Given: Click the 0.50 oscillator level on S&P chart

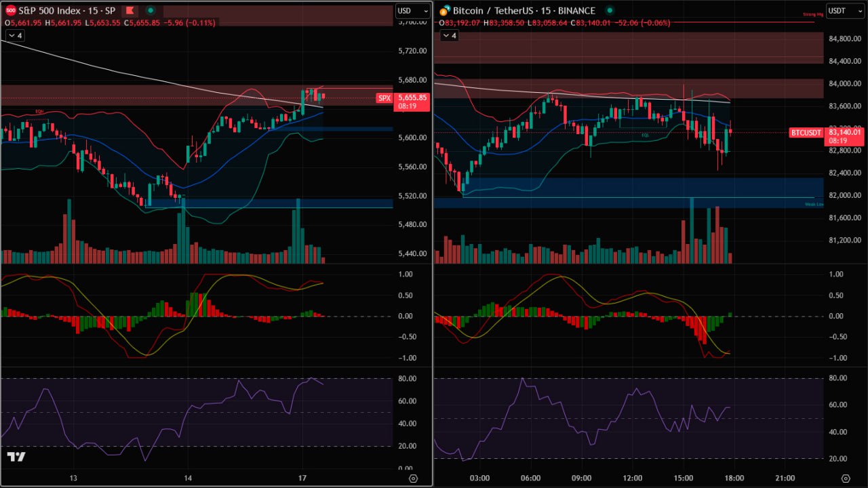Looking at the screenshot, I should [406, 295].
